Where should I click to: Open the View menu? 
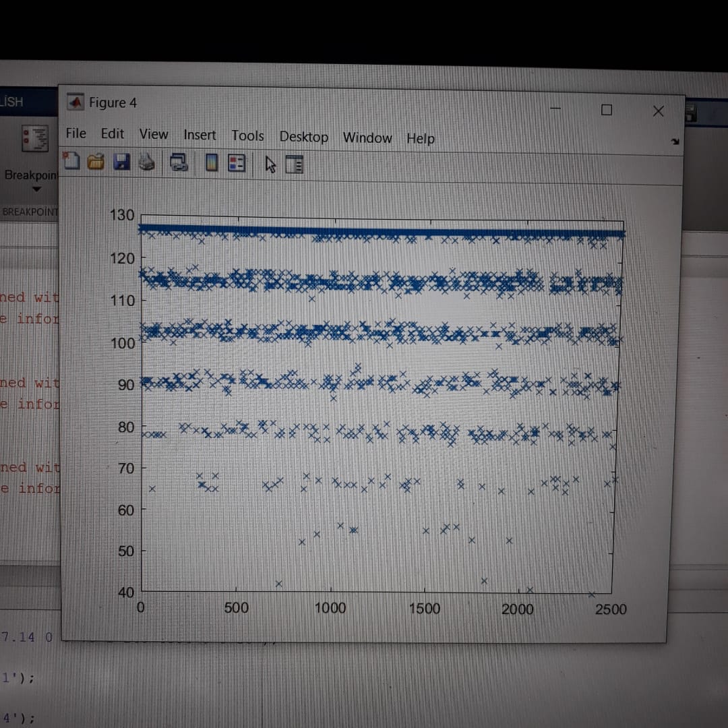click(x=154, y=134)
